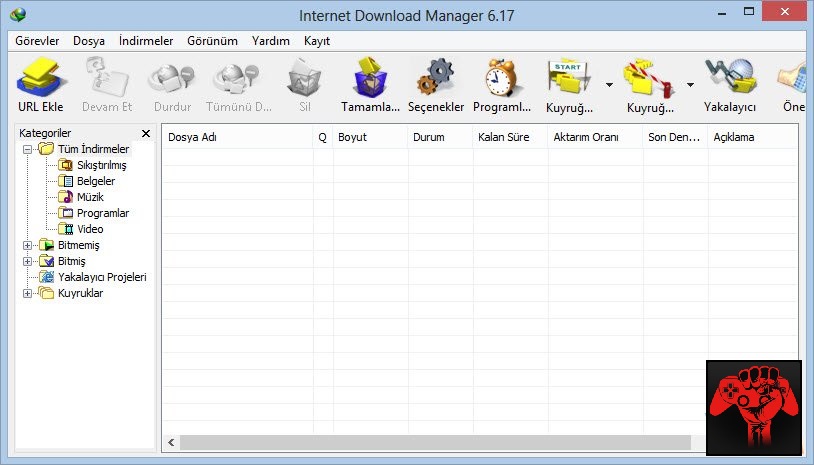814x465 pixels.
Task: Select the Tüm İndirmeler label
Action: coord(93,149)
